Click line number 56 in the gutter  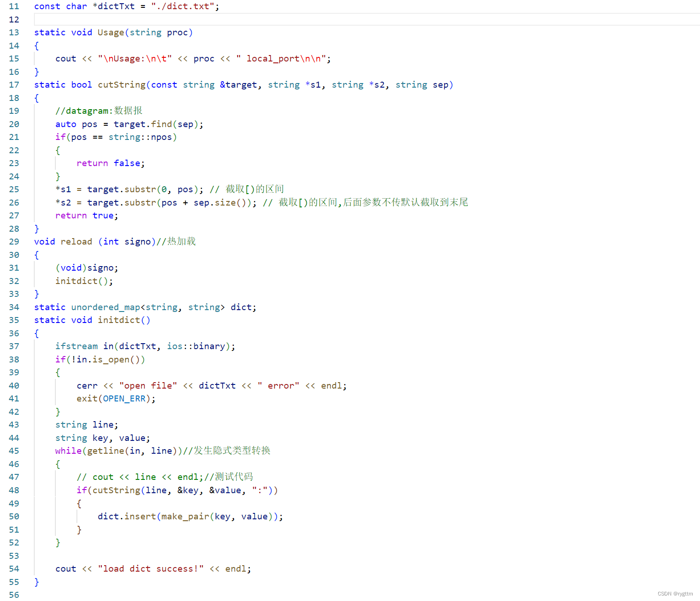[x=14, y=595]
